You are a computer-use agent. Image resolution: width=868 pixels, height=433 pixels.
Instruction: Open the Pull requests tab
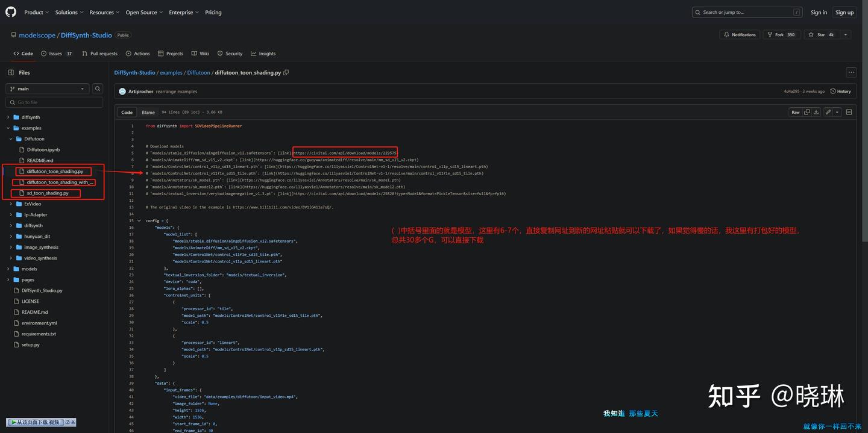click(99, 53)
